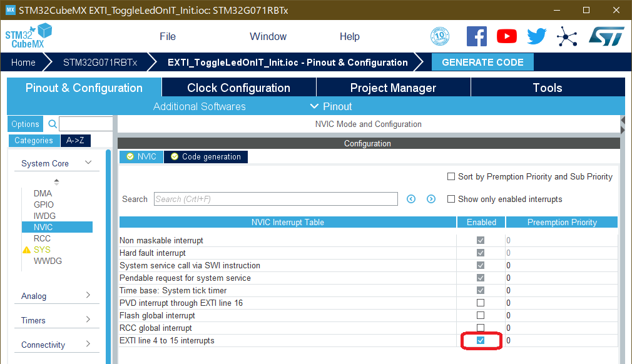
Task: Open STM32G071RBTx breadcrumb
Action: point(100,63)
